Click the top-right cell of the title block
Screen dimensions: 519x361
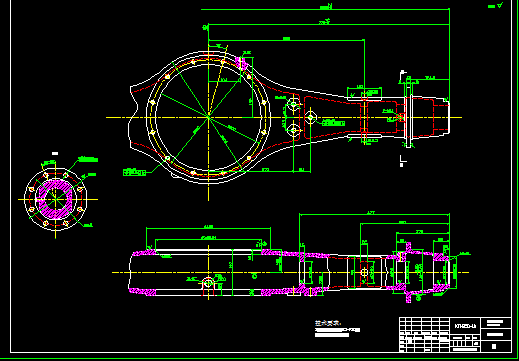pyautogui.click(x=496, y=323)
